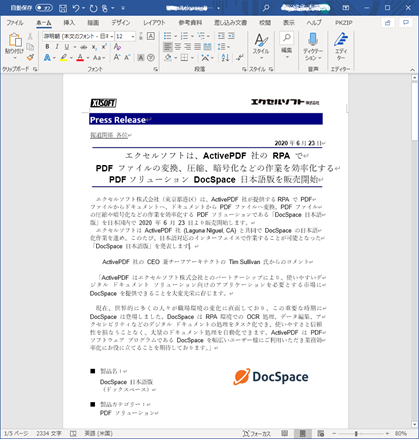Screen dimensions: 419x439
Task: Click the increase indent icon
Action: [x=231, y=36]
